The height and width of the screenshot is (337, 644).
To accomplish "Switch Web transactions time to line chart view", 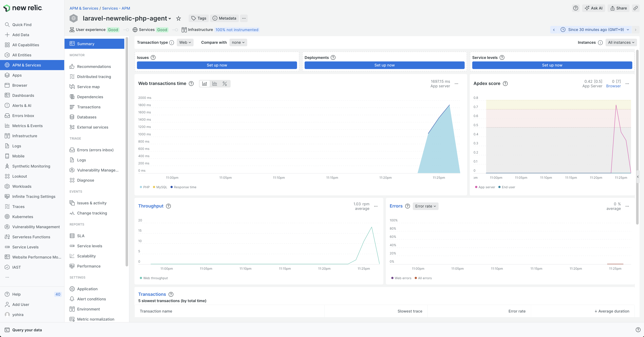I will tap(204, 84).
